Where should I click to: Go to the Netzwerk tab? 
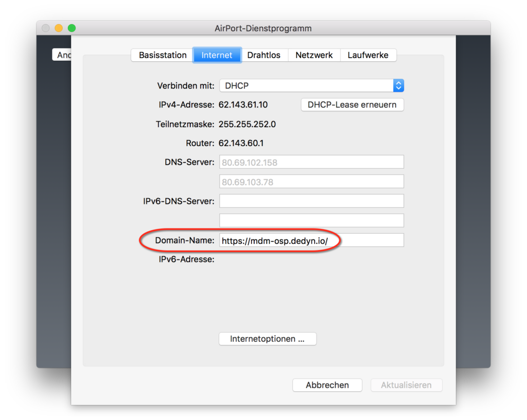[314, 55]
